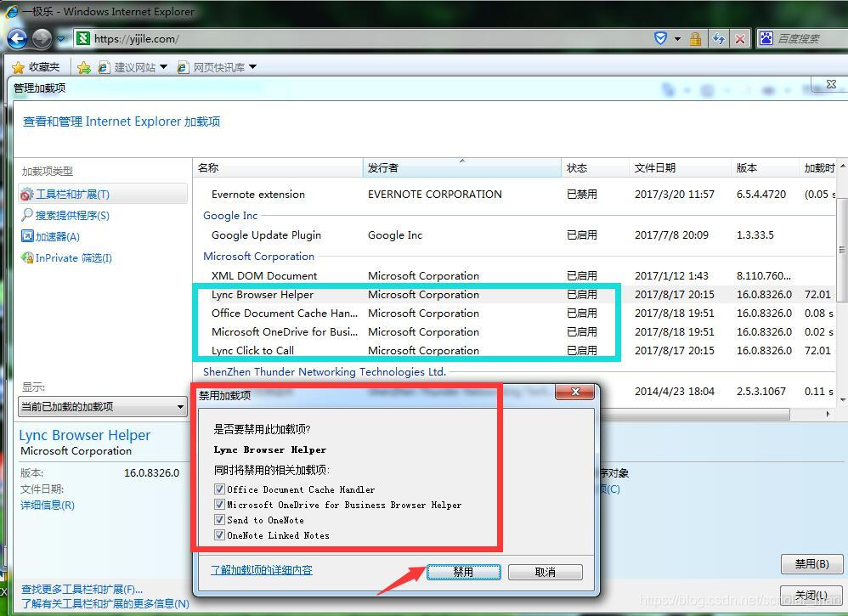Click the browser Forward arrow button

click(x=42, y=38)
